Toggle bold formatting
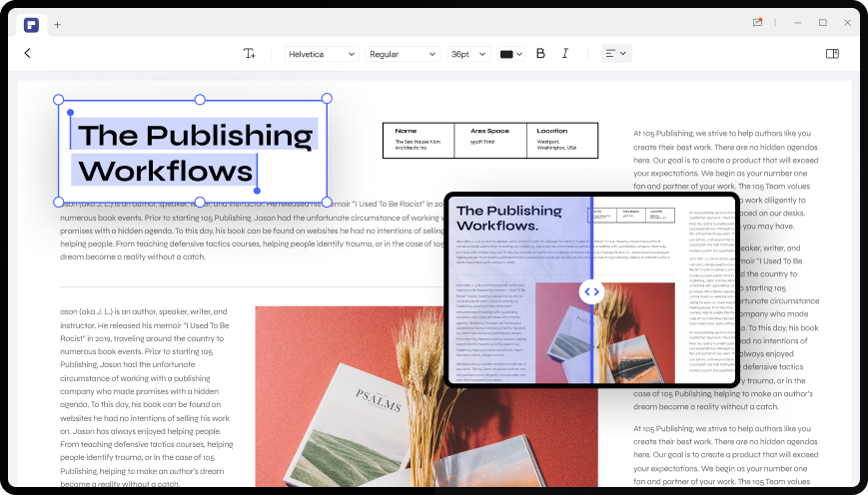The height and width of the screenshot is (495, 868). [x=540, y=53]
